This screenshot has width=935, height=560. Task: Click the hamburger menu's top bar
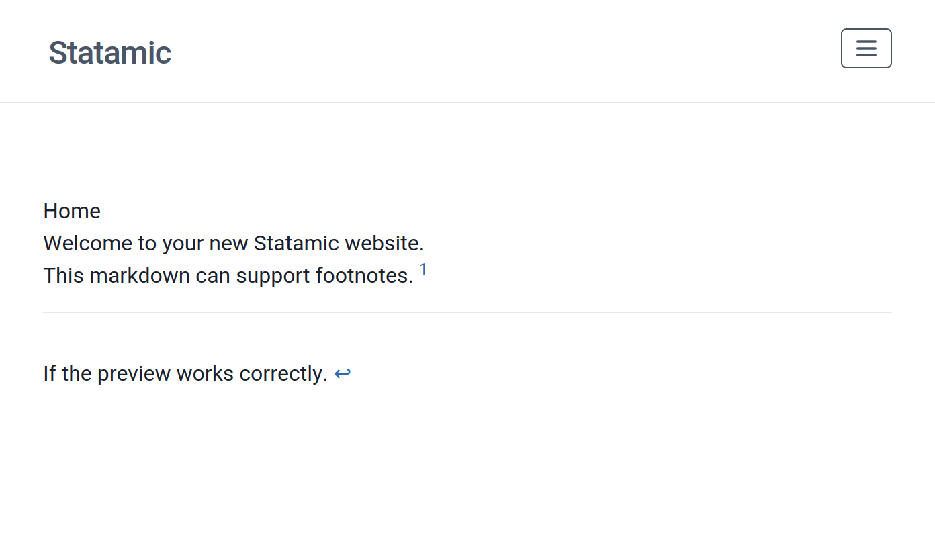click(x=866, y=42)
